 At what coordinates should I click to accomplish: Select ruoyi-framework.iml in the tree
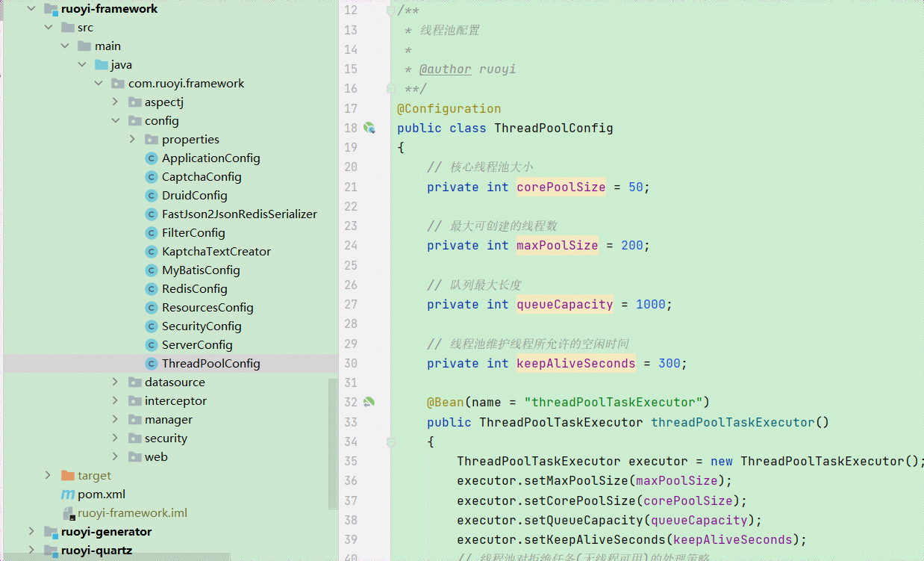[133, 513]
